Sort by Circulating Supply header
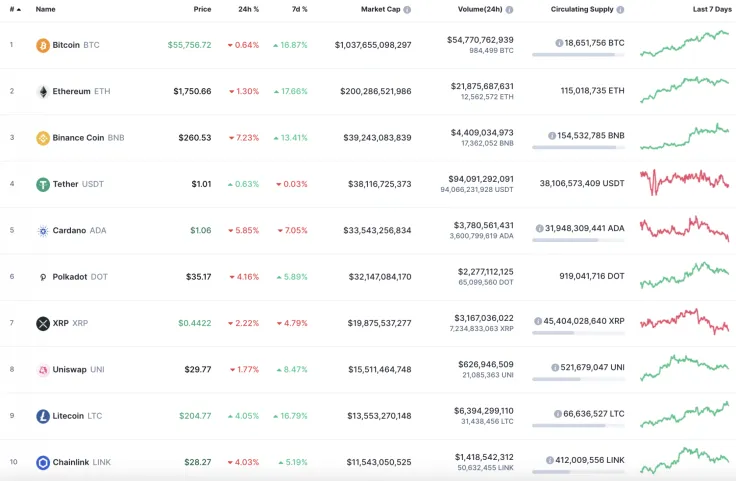 coord(582,9)
